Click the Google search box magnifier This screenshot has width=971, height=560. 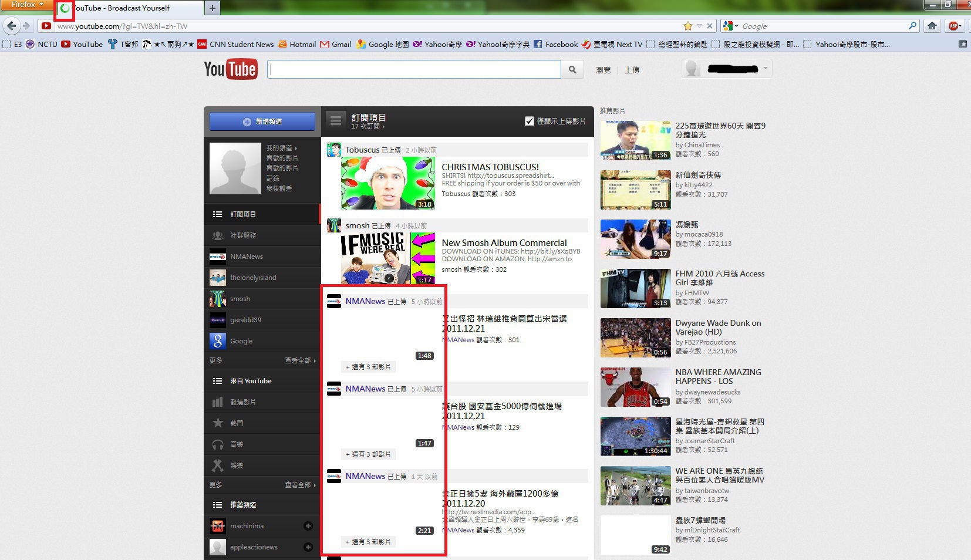point(912,26)
